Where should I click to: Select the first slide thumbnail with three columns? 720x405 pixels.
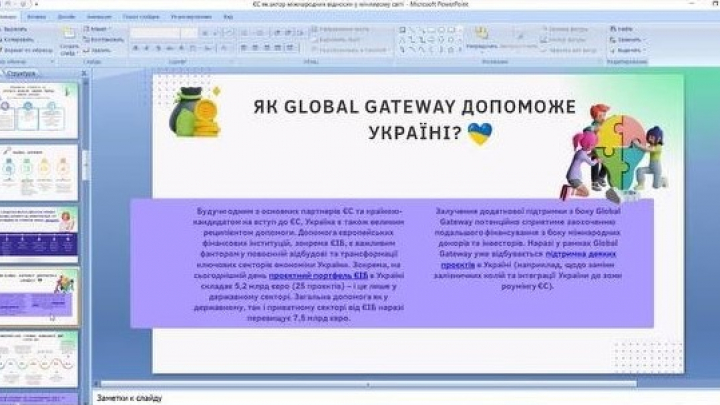tap(38, 110)
